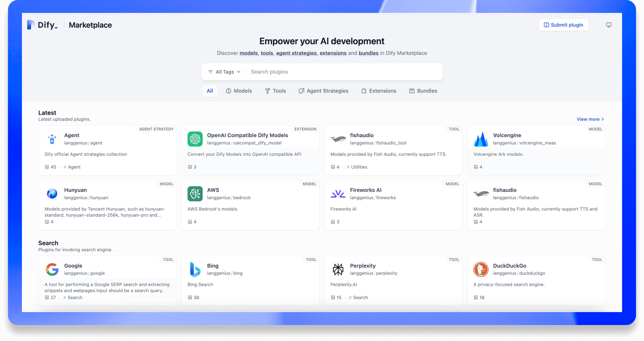Click the AWS Bedrock green icon
The image size is (644, 341).
click(x=195, y=194)
